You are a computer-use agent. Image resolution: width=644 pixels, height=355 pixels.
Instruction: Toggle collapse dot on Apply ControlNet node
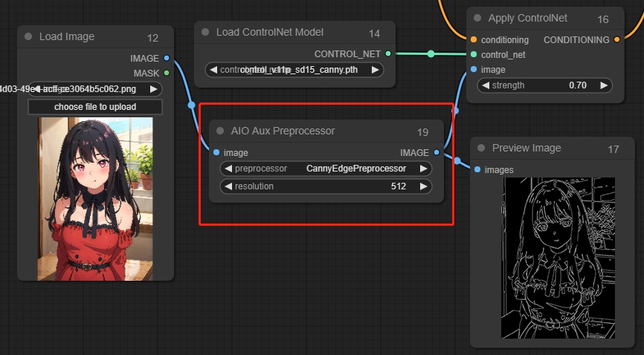pos(477,18)
